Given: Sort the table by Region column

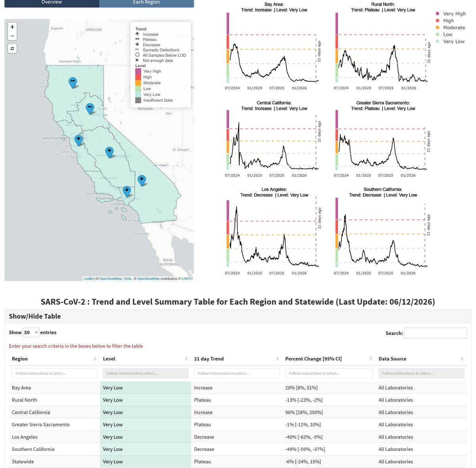Looking at the screenshot, I should coord(95,359).
